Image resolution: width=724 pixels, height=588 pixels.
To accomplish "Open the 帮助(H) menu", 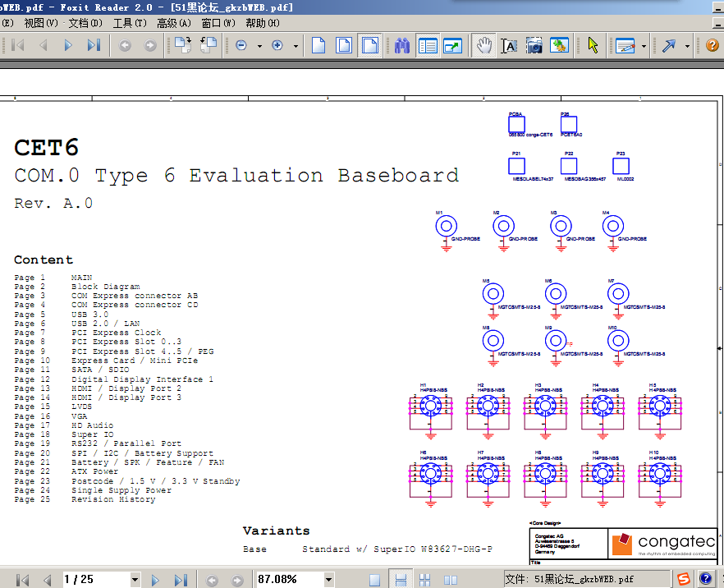I will [263, 23].
